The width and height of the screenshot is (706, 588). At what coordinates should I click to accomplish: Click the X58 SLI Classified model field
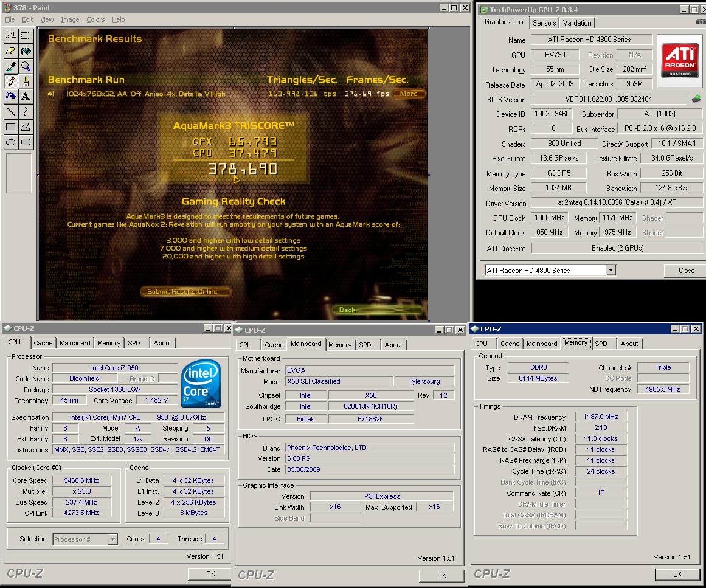click(339, 381)
